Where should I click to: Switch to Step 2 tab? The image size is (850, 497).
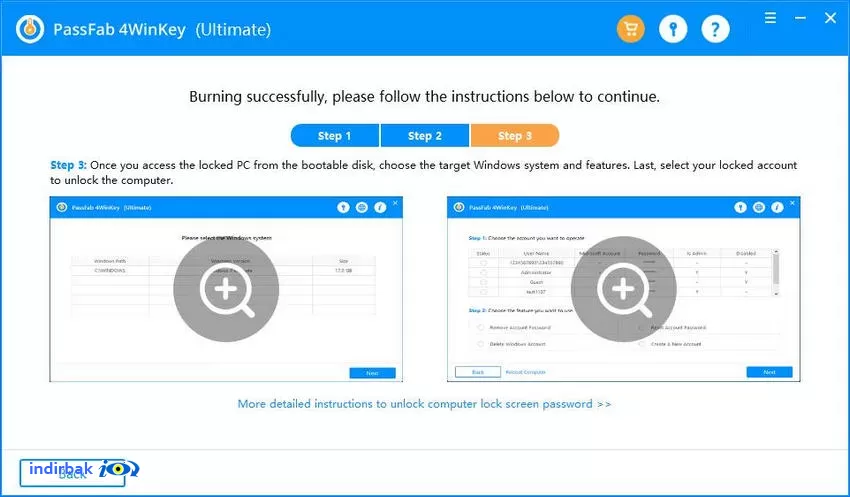pos(424,135)
